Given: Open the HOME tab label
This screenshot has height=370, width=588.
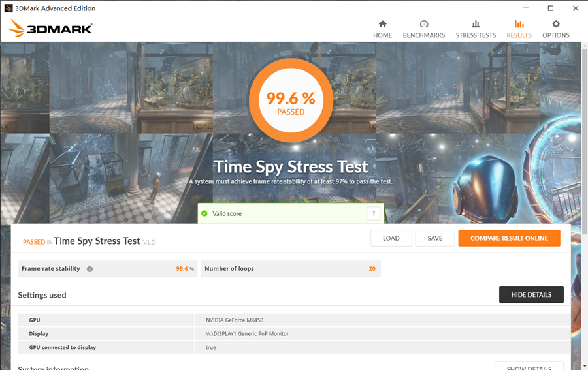Looking at the screenshot, I should pos(382,35).
